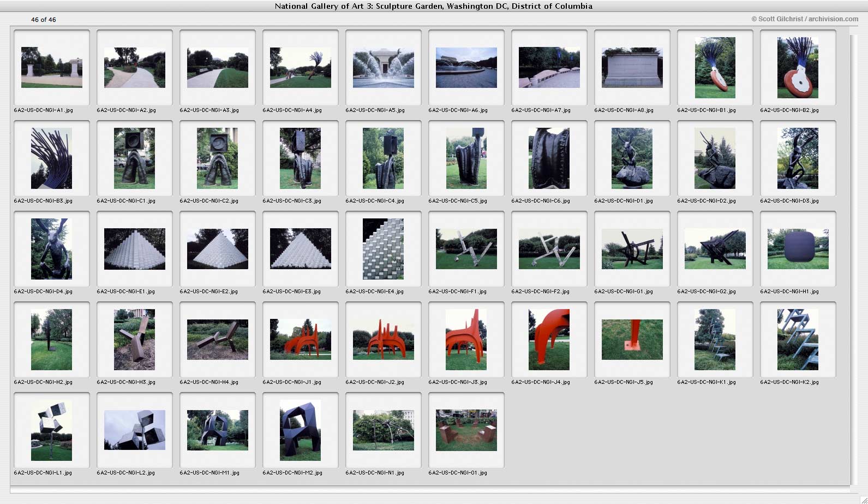Open thumbnail 6A2-US-DC-NGI-A7.jpg
This screenshot has width=868, height=504.
coord(549,68)
